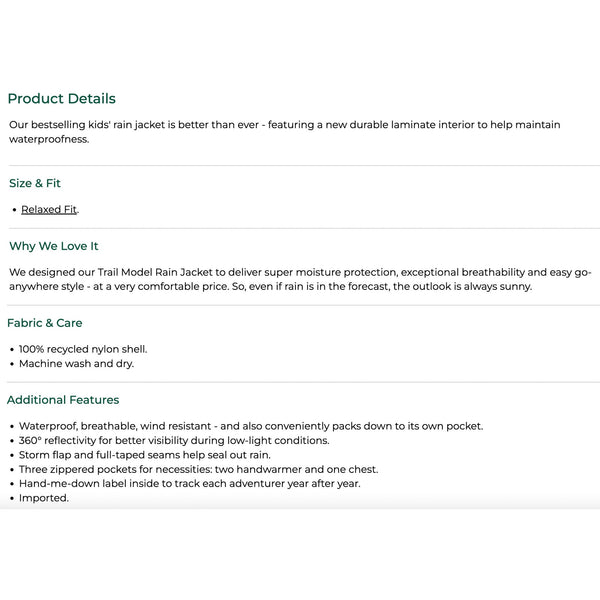Select the Fabric & Care heading

coord(45,323)
